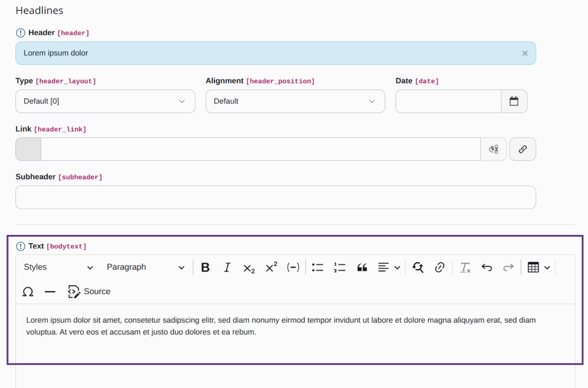
Task: Open the link browser button
Action: 523,149
